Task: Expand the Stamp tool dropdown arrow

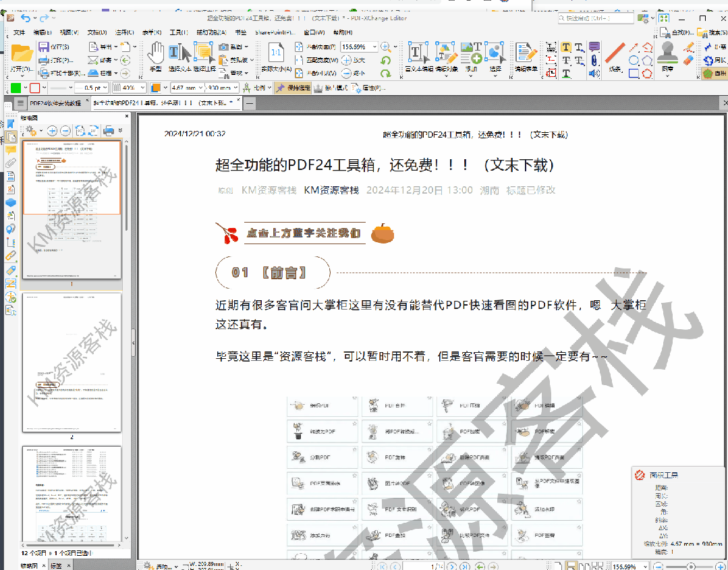Action: 667,75
